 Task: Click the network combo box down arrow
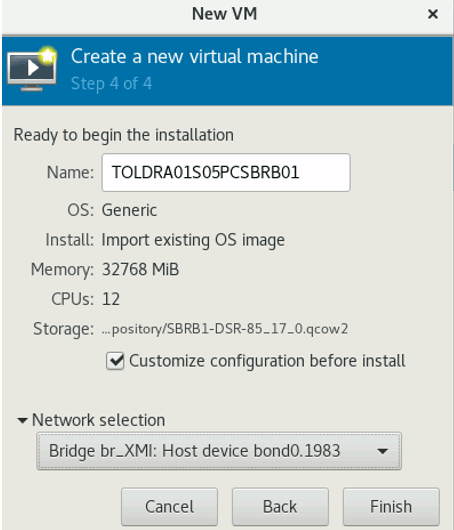[383, 451]
